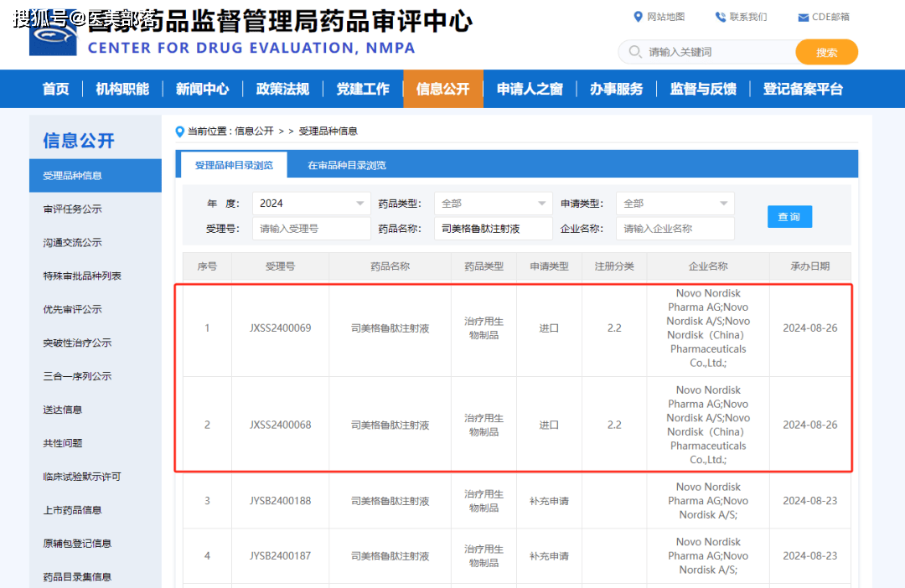Click registration class 2.2 in row JXSS2400069

[x=614, y=328]
